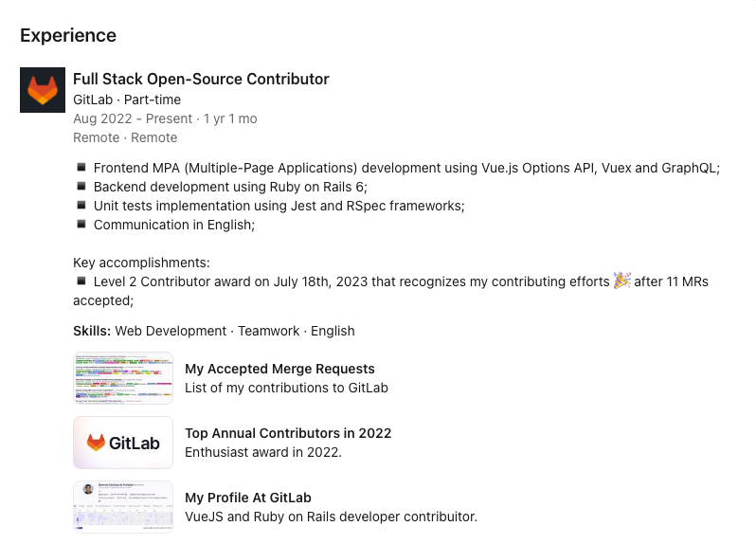Click the bullet icon before Unit tests
This screenshot has height=544, width=756.
point(81,206)
